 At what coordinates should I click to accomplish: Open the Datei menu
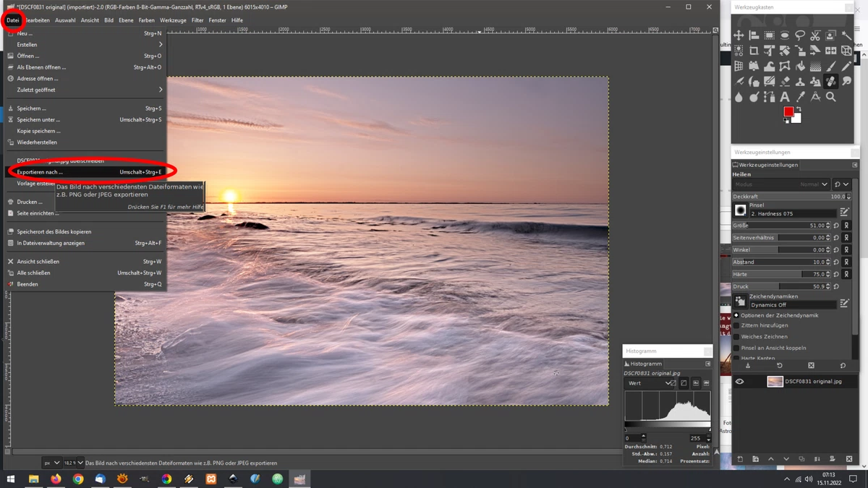click(x=13, y=20)
